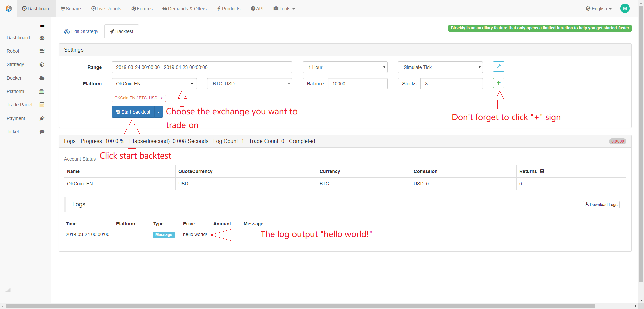Click the Start backtest button
Image resolution: width=644 pixels, height=309 pixels.
pyautogui.click(x=133, y=112)
